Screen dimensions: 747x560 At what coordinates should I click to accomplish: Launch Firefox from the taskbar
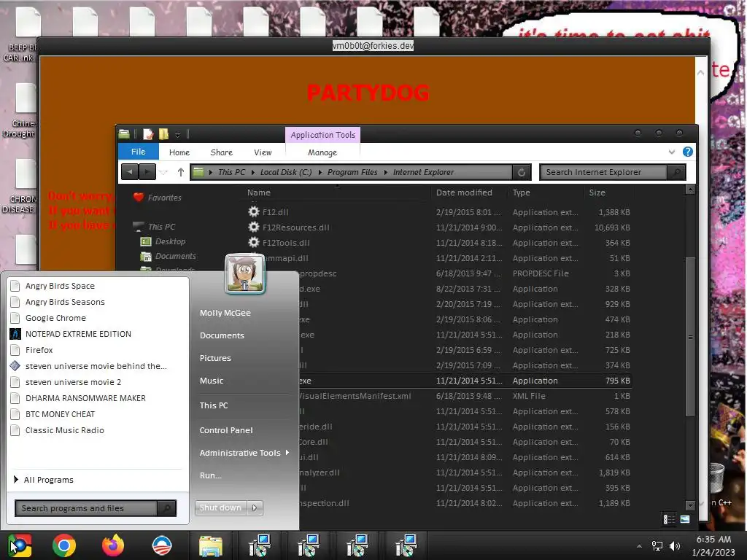pos(113,545)
